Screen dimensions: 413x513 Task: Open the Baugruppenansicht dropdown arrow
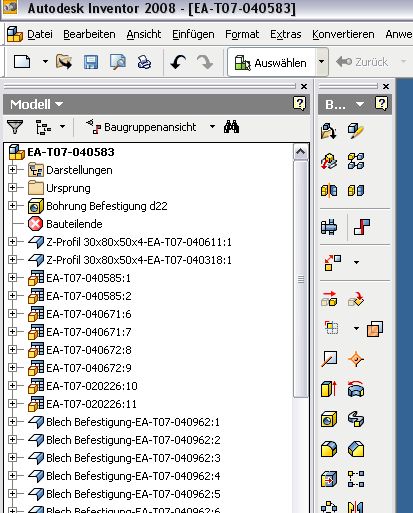pos(212,127)
